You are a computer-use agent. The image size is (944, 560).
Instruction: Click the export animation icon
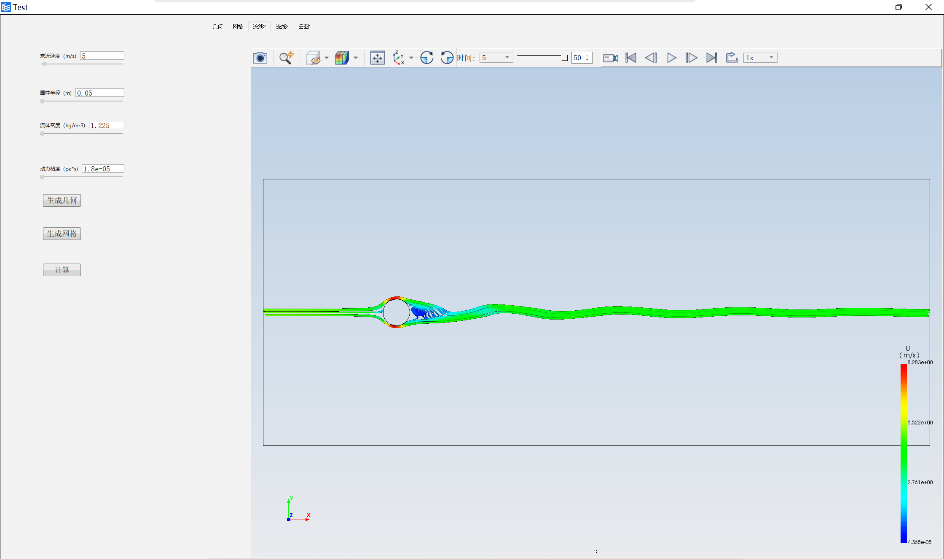(732, 58)
